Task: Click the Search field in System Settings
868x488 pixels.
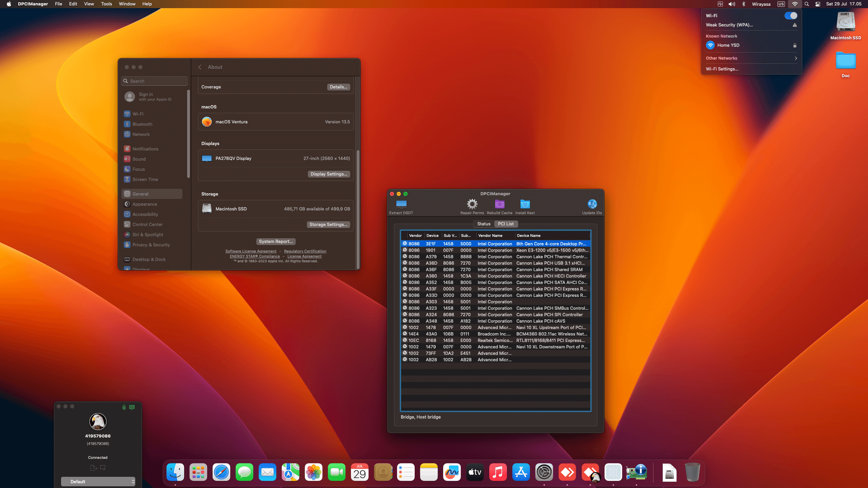Action: tap(154, 81)
